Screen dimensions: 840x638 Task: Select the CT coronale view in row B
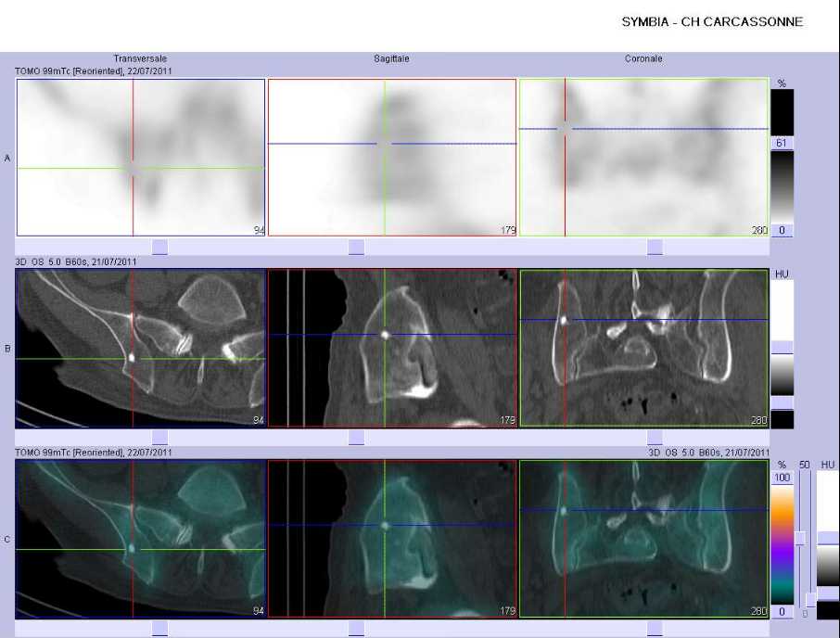[x=643, y=348]
